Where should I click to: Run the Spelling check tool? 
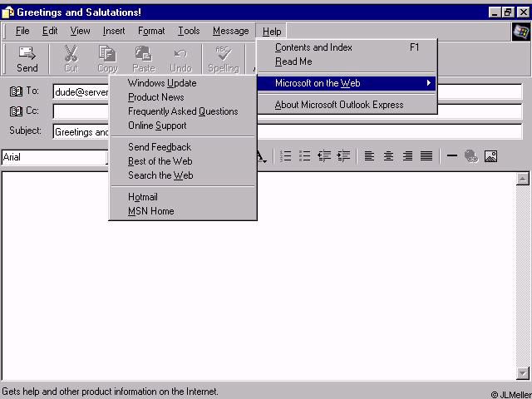(x=224, y=59)
